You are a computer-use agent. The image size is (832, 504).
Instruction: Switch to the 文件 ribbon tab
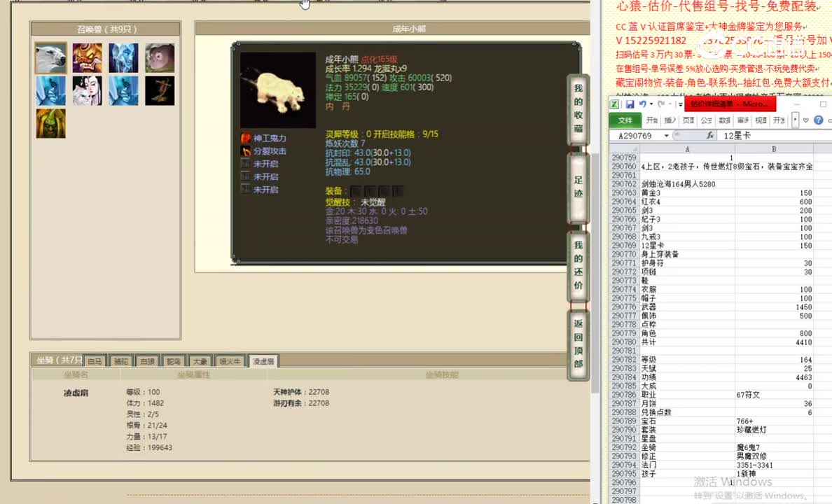pos(625,119)
